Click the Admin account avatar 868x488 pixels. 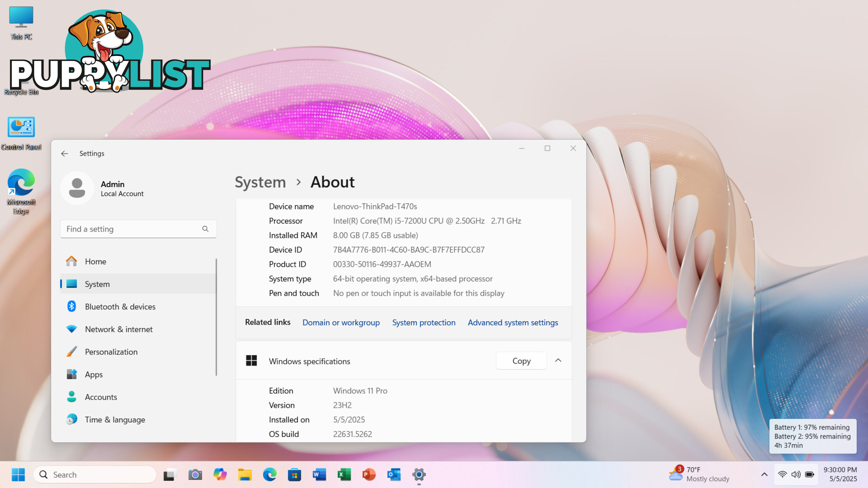[77, 188]
